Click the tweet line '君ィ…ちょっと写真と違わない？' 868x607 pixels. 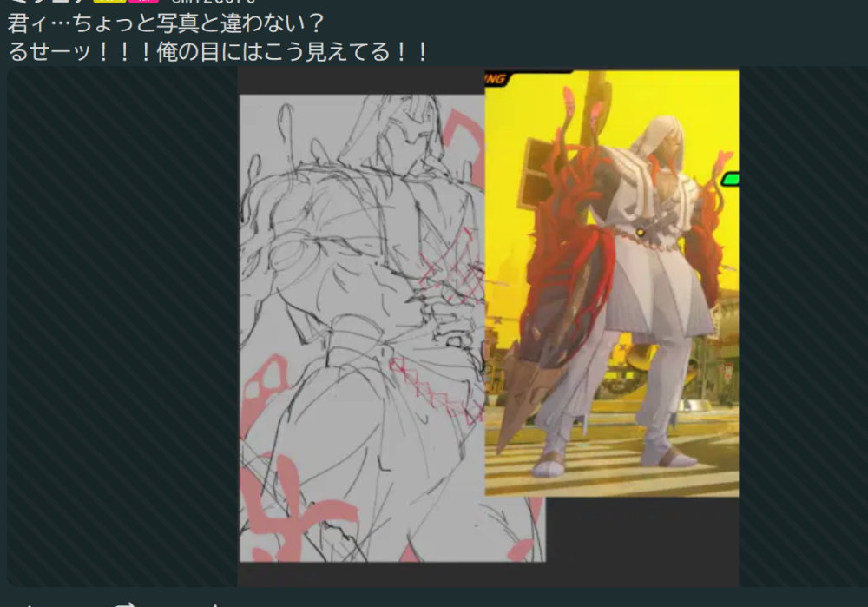click(165, 23)
